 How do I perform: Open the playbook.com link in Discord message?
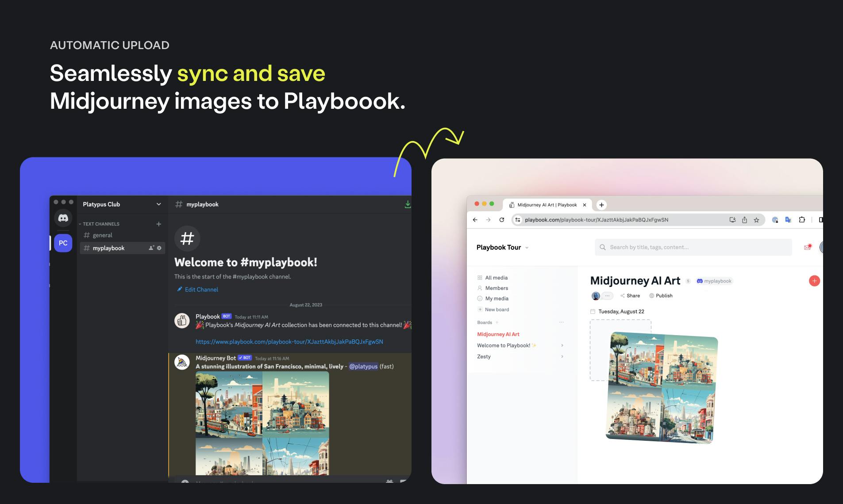click(289, 342)
